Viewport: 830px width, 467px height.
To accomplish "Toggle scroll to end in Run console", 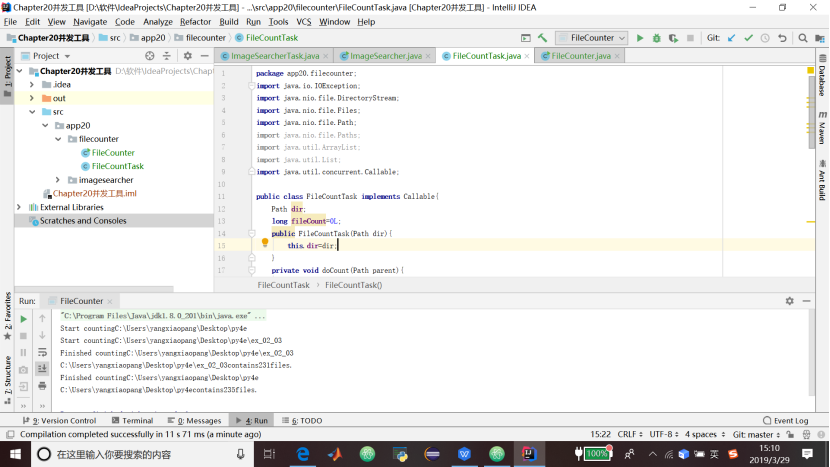I will click(x=42, y=368).
